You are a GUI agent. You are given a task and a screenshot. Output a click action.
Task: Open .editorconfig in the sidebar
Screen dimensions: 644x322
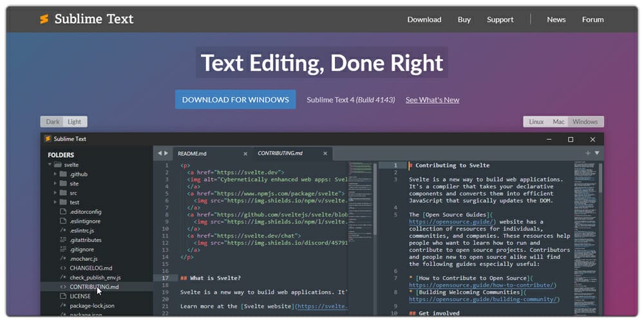pos(86,212)
